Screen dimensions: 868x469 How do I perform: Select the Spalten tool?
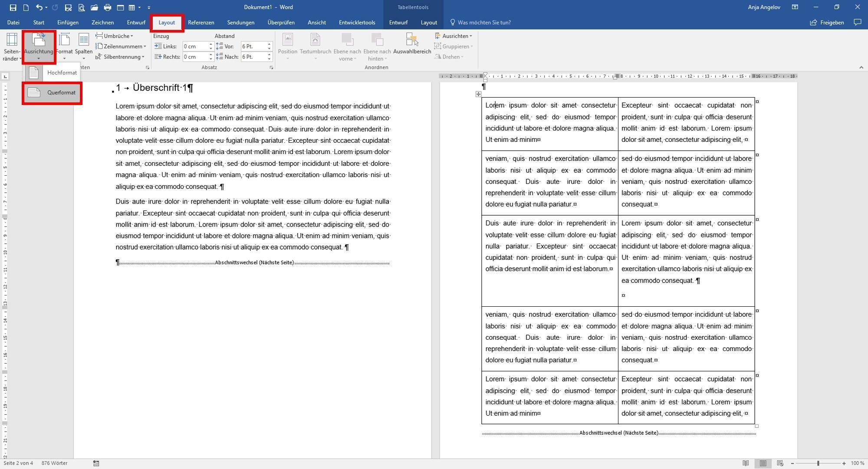[x=84, y=46]
